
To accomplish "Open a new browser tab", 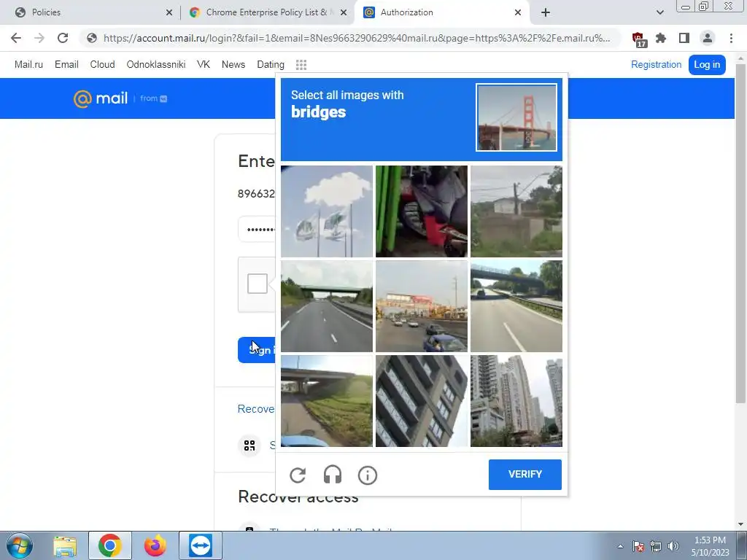I will point(546,13).
